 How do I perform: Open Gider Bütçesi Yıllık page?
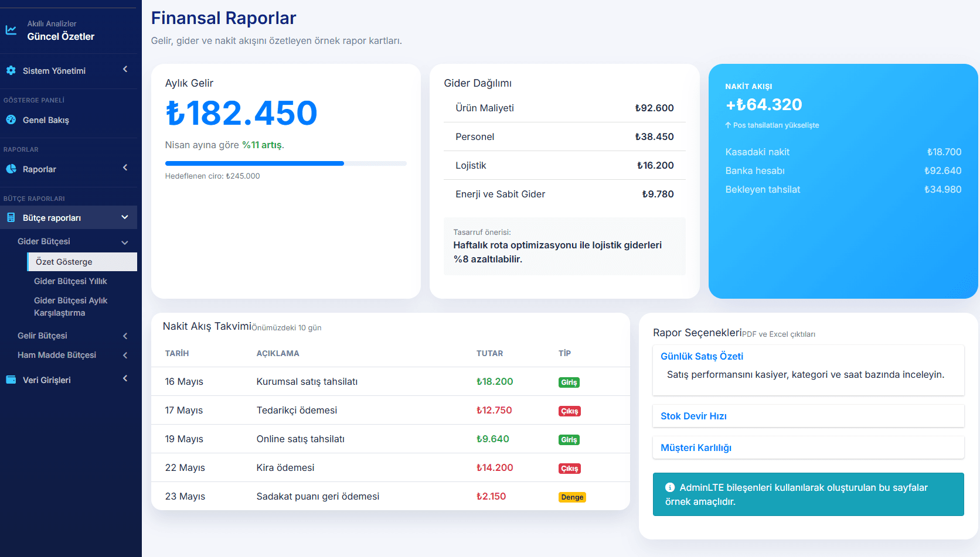pyautogui.click(x=70, y=281)
